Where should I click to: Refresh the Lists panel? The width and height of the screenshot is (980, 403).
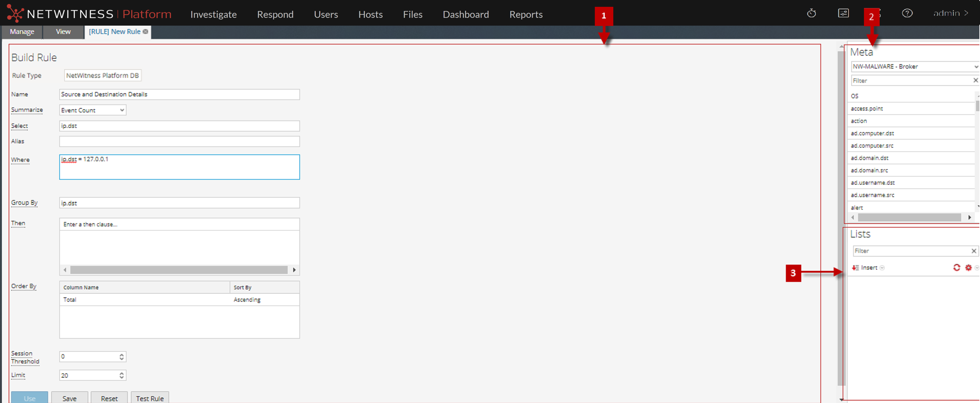pyautogui.click(x=957, y=267)
